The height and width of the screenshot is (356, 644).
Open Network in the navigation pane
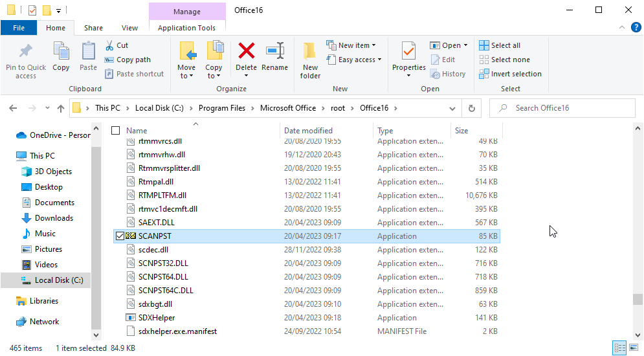tap(38, 322)
